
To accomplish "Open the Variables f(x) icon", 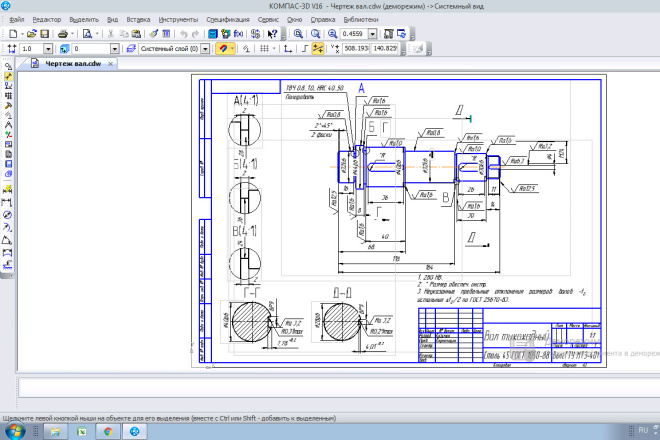I will (238, 34).
